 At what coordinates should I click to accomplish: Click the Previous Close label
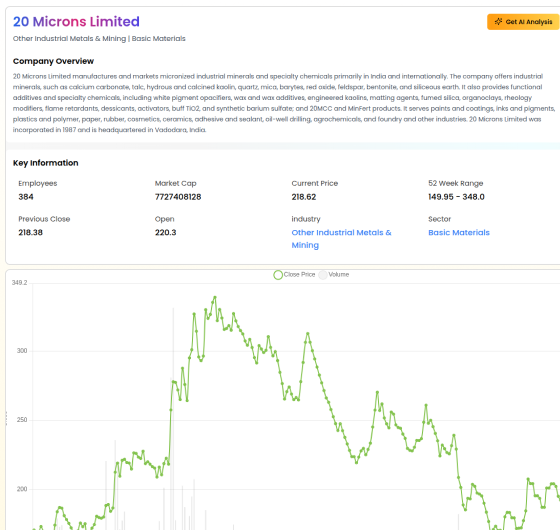point(44,219)
